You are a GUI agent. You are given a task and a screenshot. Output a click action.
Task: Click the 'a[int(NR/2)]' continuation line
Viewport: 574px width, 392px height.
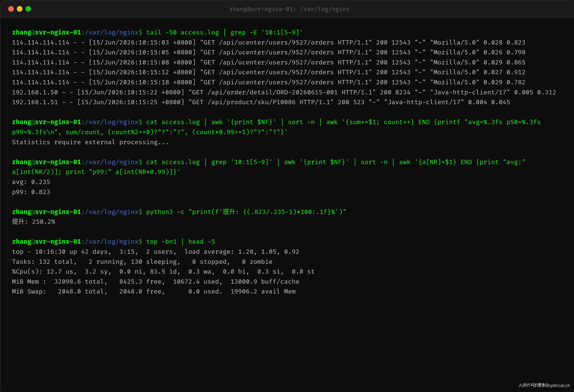[x=96, y=172]
